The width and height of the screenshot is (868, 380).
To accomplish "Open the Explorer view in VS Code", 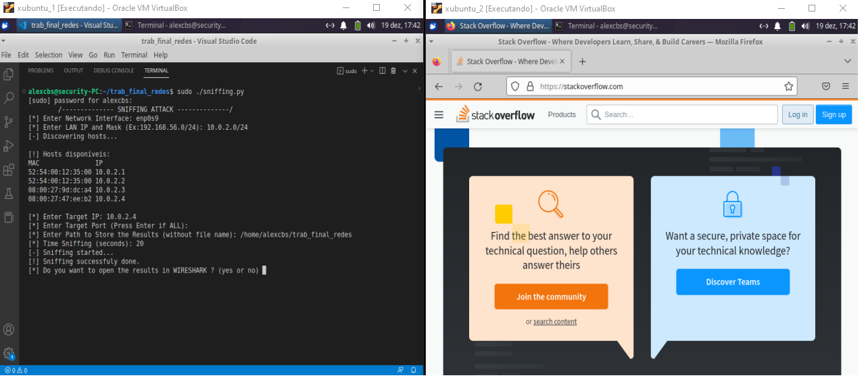I will pos(9,74).
